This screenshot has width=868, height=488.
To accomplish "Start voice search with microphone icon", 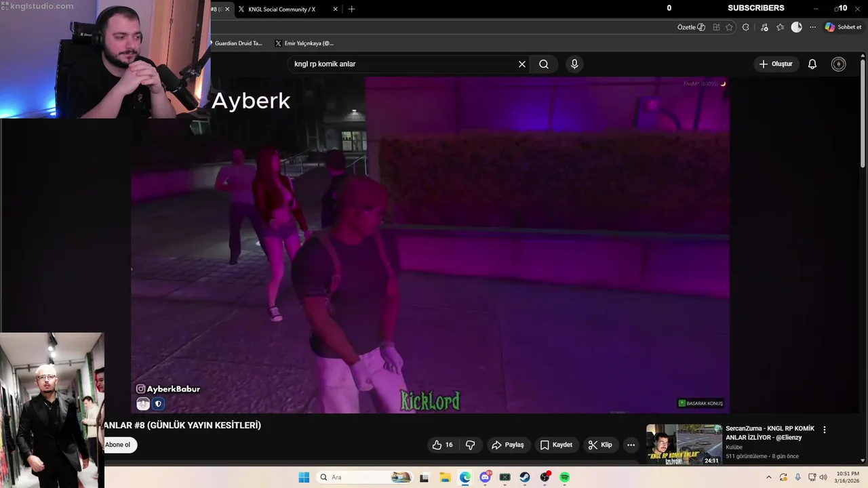I will [574, 64].
